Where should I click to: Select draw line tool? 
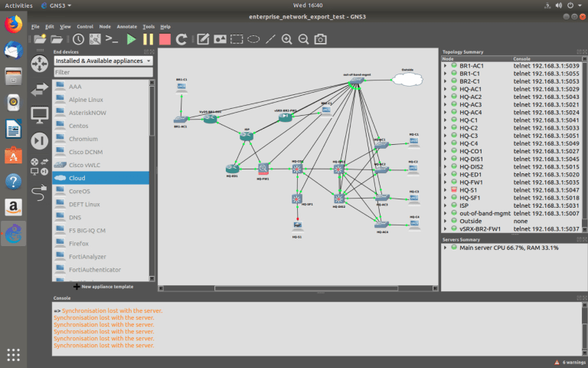click(270, 39)
